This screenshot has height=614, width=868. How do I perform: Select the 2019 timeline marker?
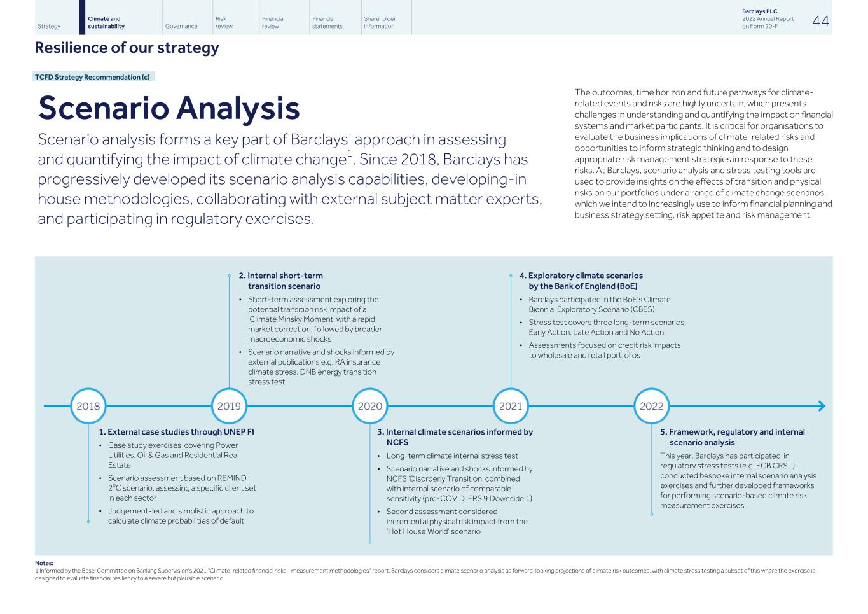click(x=229, y=406)
